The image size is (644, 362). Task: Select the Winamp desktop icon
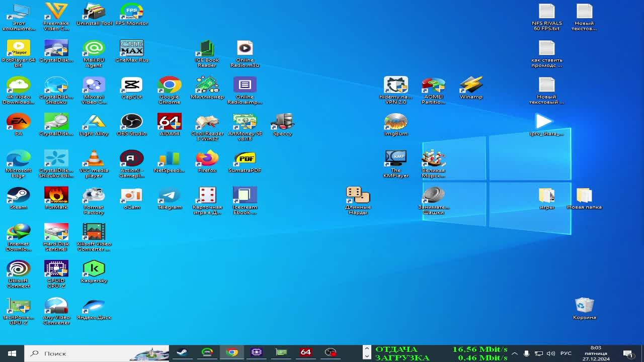tap(471, 88)
